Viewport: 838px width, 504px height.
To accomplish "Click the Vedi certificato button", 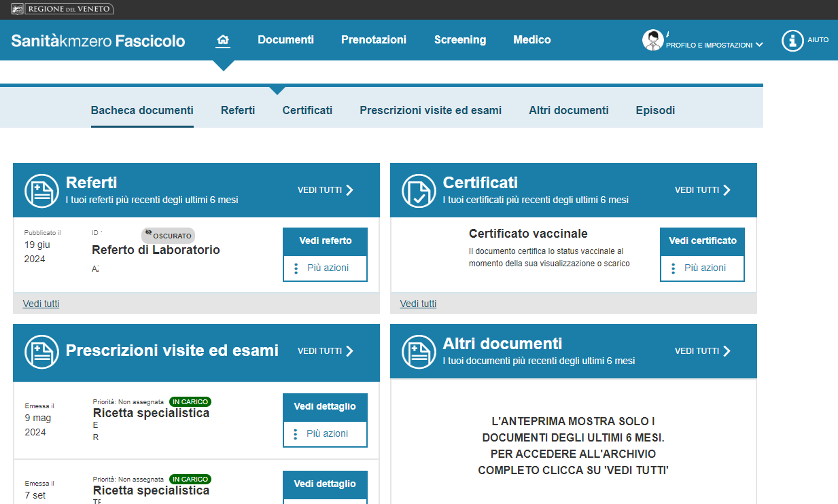I will [702, 241].
